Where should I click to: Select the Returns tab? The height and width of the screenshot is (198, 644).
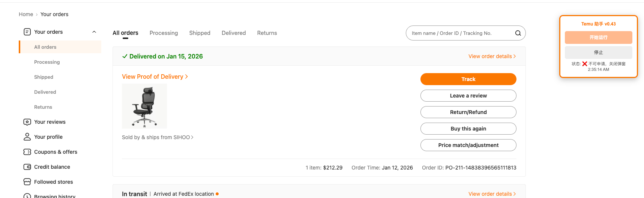[x=267, y=33]
